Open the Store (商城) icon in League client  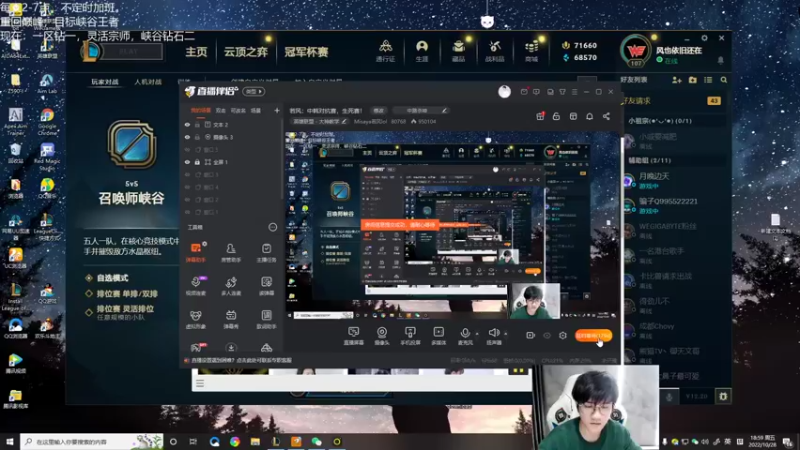click(x=532, y=51)
